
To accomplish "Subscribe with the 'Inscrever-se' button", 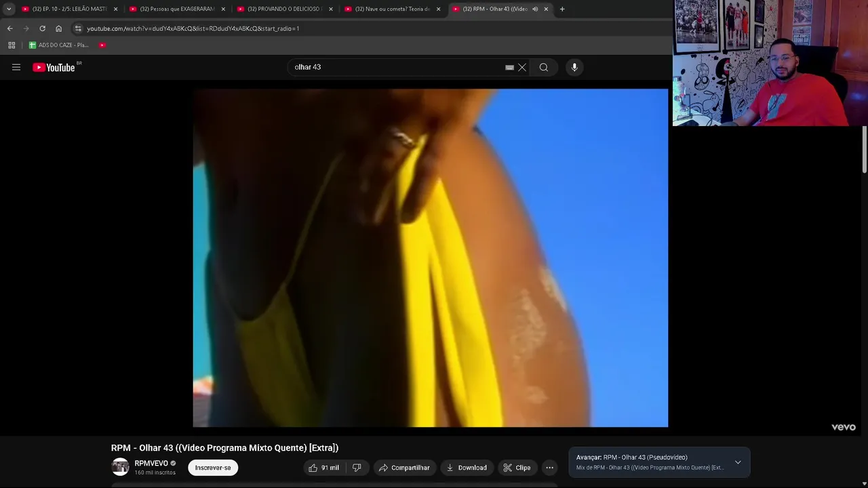I will tap(213, 468).
